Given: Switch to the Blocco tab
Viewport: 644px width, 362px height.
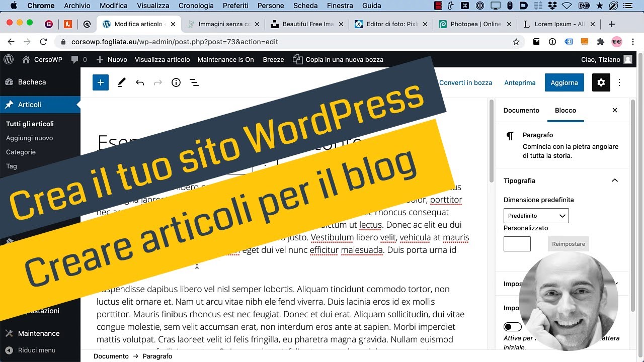Looking at the screenshot, I should 566,110.
